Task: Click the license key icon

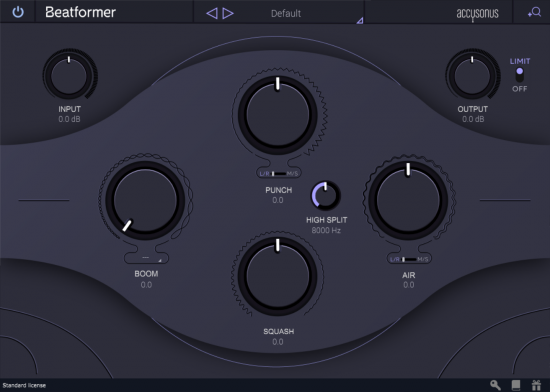Action: tap(495, 385)
